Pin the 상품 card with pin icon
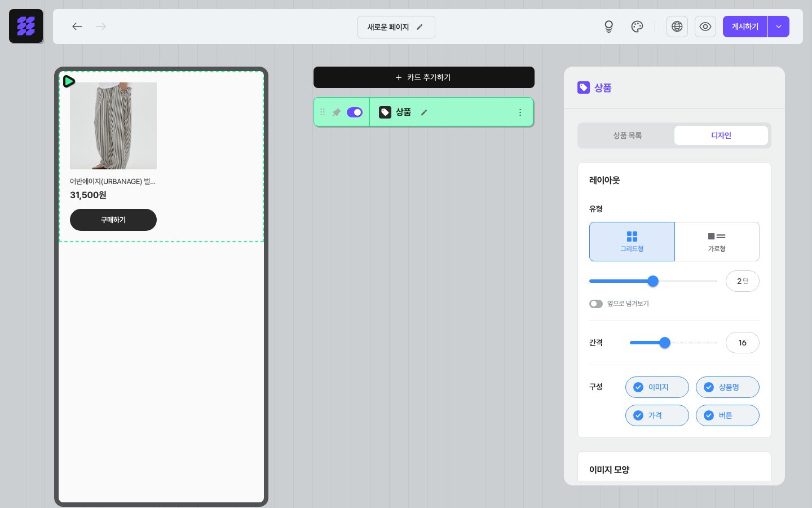812x508 pixels. pyautogui.click(x=337, y=112)
